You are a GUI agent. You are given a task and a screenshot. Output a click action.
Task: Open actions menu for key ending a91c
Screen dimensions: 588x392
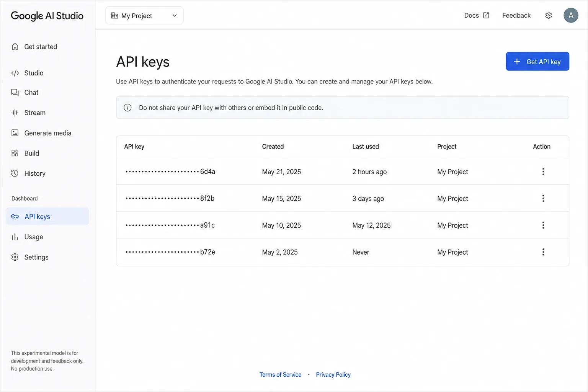click(543, 225)
